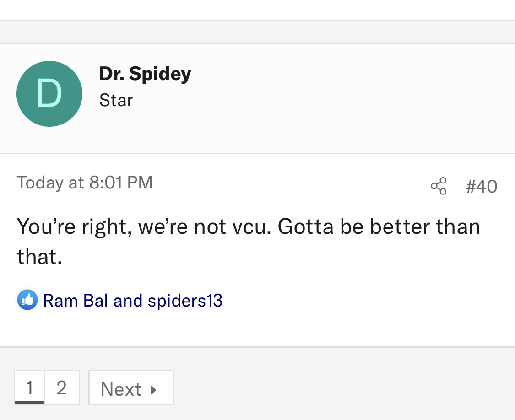Viewport: 515px width, 420px height.
Task: Click the blue thumbs-up like icon
Action: (27, 300)
